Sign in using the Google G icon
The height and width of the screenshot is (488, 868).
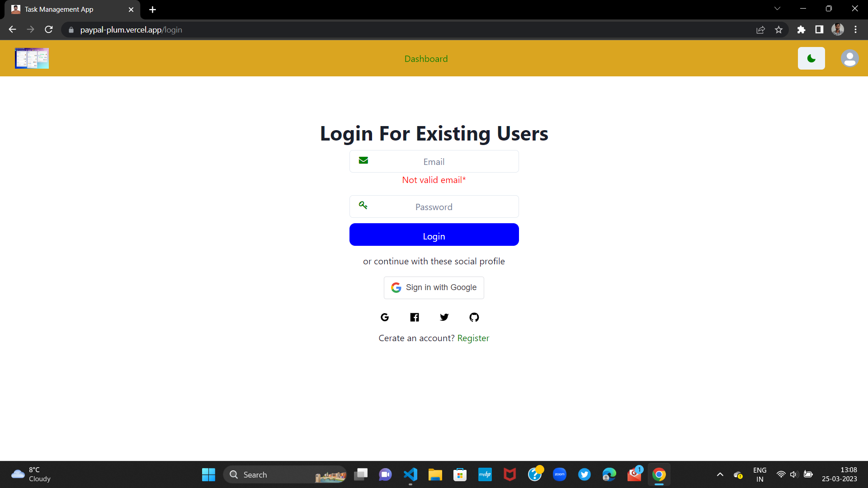(385, 317)
